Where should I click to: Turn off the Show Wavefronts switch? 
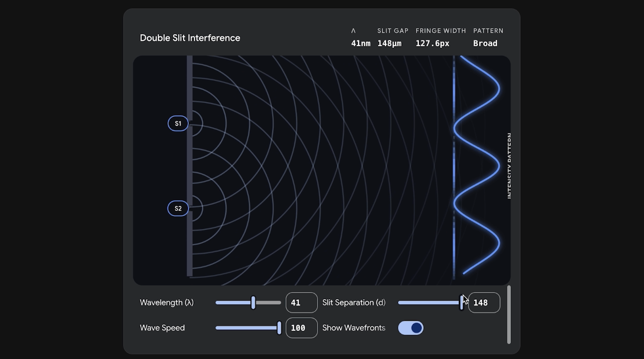pos(410,328)
